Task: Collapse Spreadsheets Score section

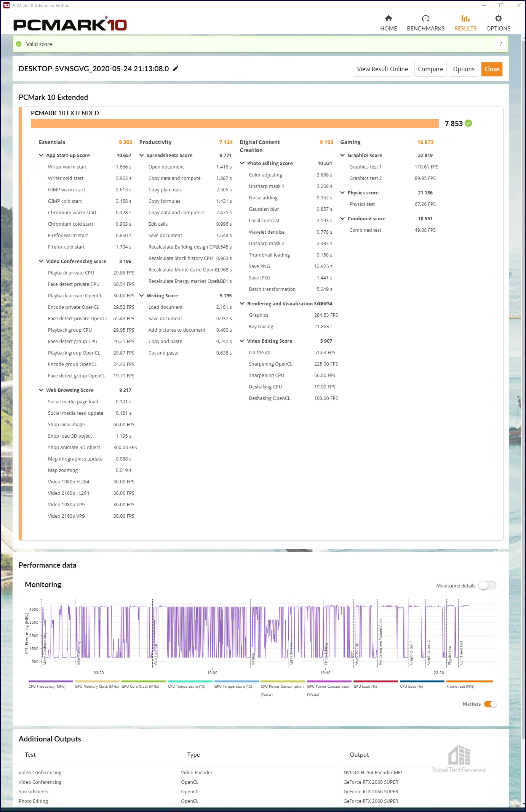Action: (x=142, y=155)
